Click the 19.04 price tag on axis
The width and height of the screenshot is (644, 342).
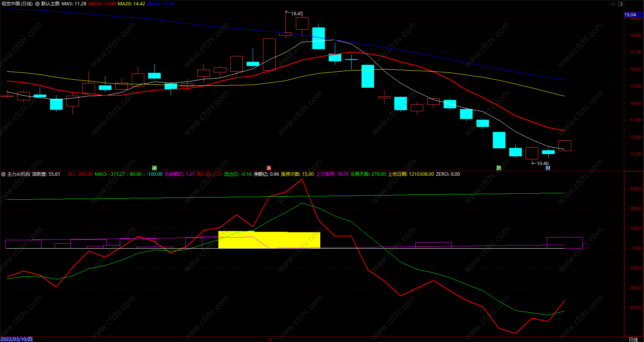[x=634, y=15]
